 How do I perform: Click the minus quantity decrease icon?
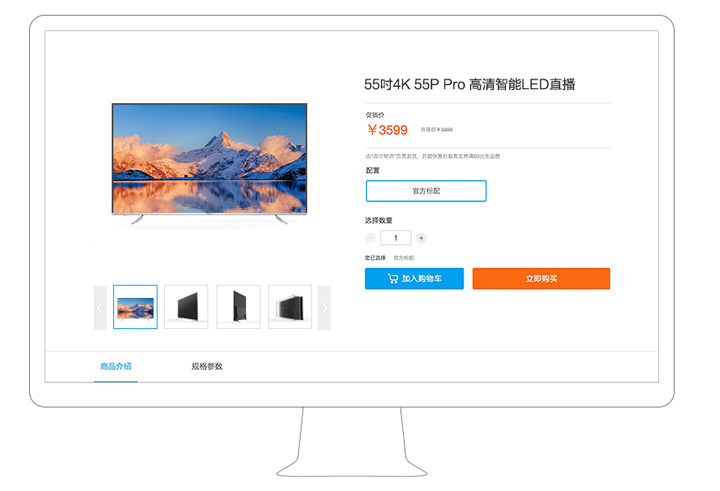[x=370, y=238]
